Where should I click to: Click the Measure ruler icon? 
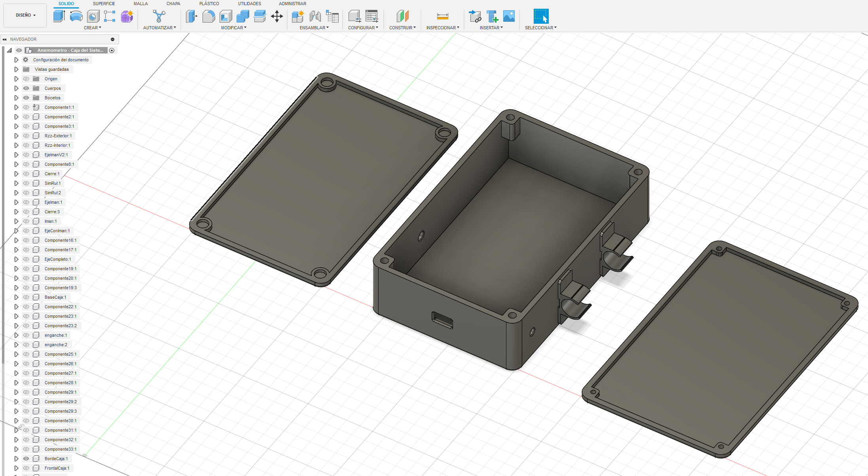[442, 16]
